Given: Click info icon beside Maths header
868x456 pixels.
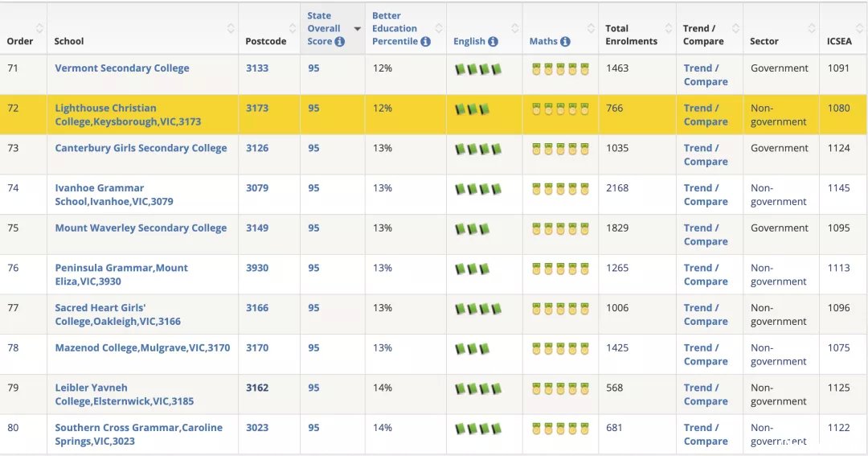Looking at the screenshot, I should [x=565, y=42].
